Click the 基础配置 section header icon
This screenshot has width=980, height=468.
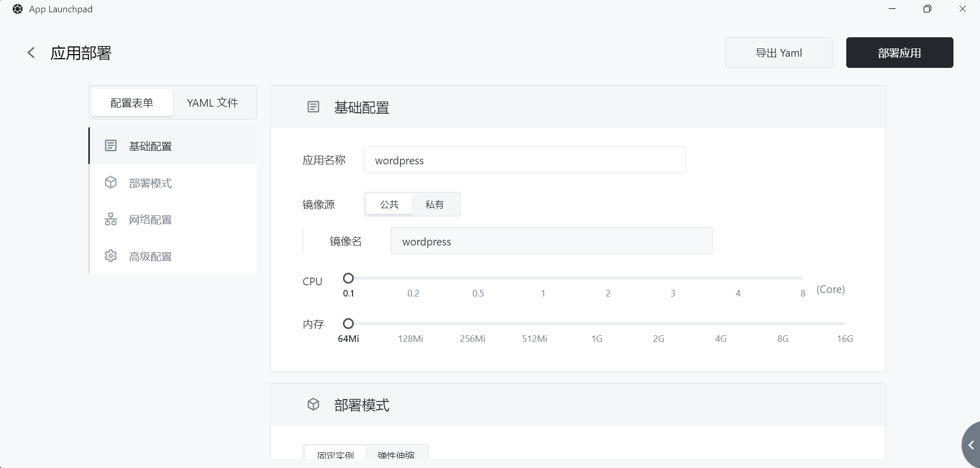point(313,107)
